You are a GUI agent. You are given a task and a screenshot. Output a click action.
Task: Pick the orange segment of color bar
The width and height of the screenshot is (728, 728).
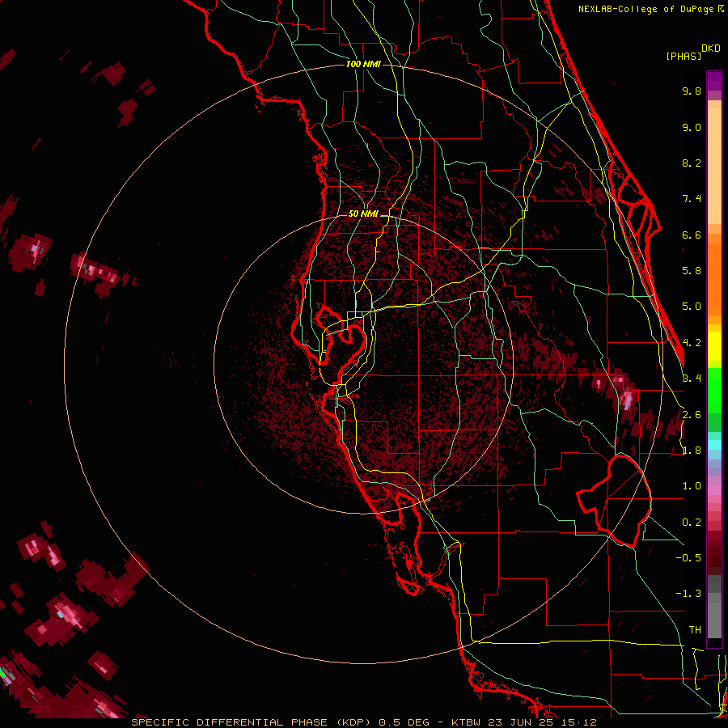coord(714,280)
